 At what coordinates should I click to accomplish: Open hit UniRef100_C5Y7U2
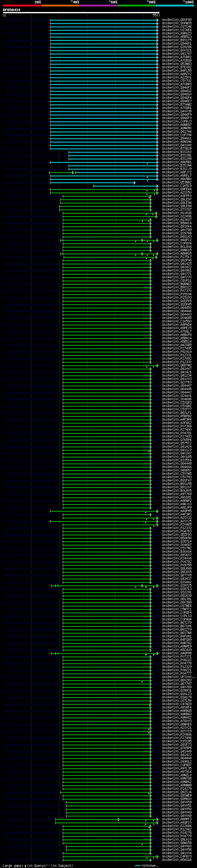click(x=177, y=81)
